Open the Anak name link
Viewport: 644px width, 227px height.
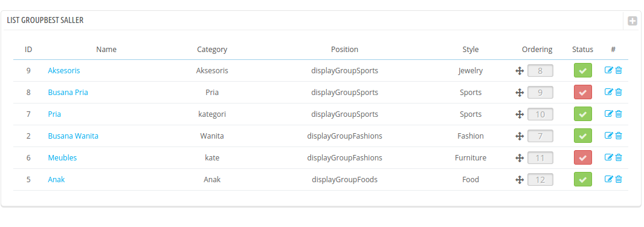(56, 180)
